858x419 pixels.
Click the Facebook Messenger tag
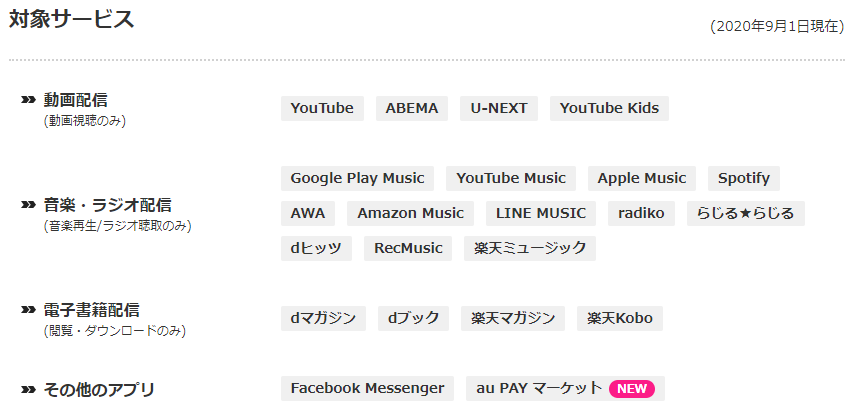coord(367,388)
